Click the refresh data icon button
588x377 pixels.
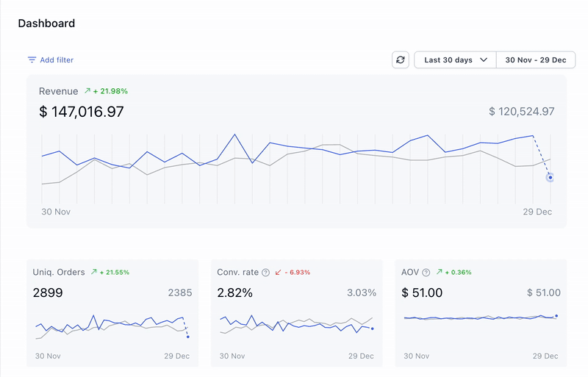(401, 60)
